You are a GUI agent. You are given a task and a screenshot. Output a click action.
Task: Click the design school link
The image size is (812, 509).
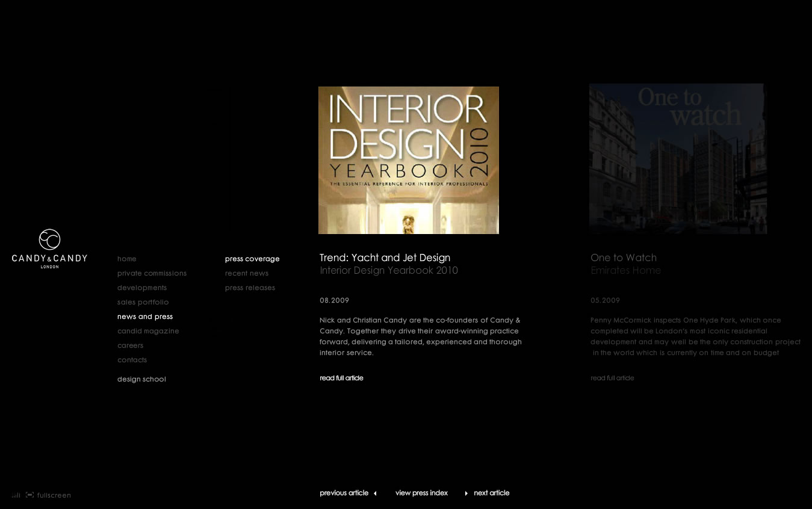[141, 379]
